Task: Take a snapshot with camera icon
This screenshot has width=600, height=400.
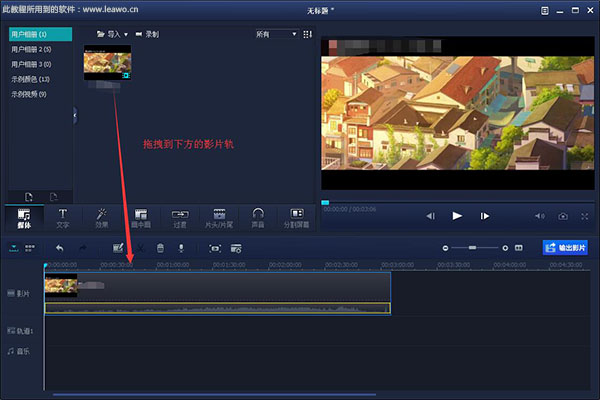Action: [x=563, y=216]
